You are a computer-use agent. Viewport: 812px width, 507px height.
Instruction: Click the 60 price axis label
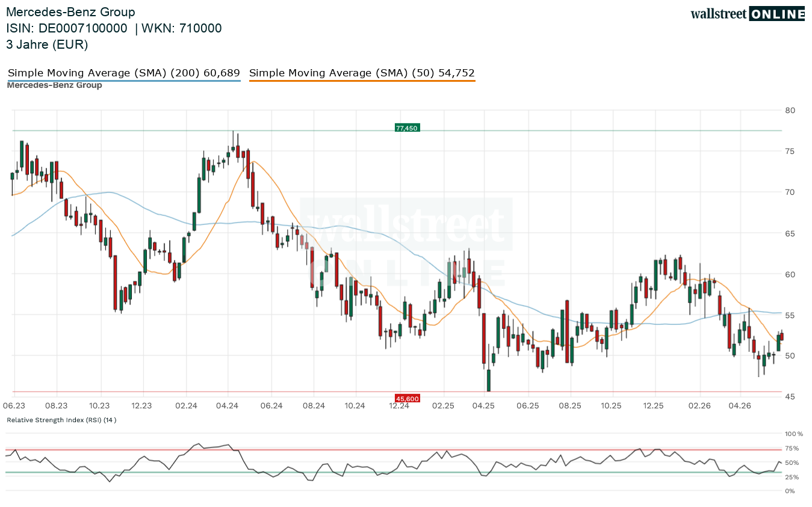(790, 274)
